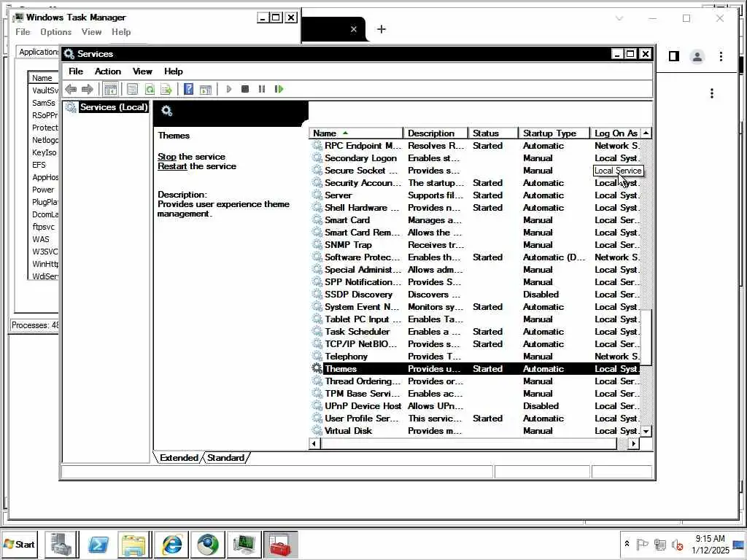Click the muted volume tray icon
747x560 pixels.
click(x=676, y=544)
